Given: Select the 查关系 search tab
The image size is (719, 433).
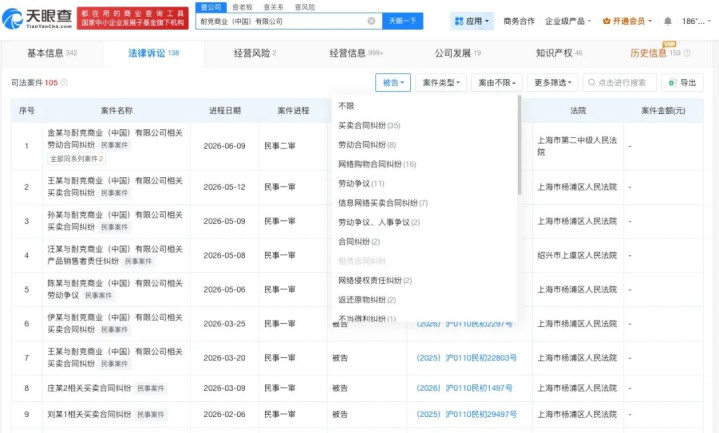Looking at the screenshot, I should tap(273, 7).
